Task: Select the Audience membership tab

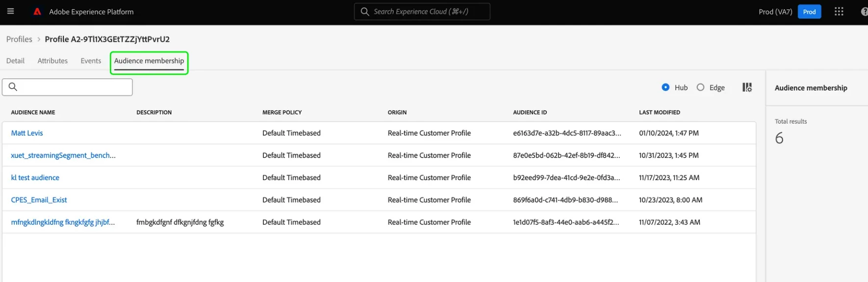Action: (149, 61)
